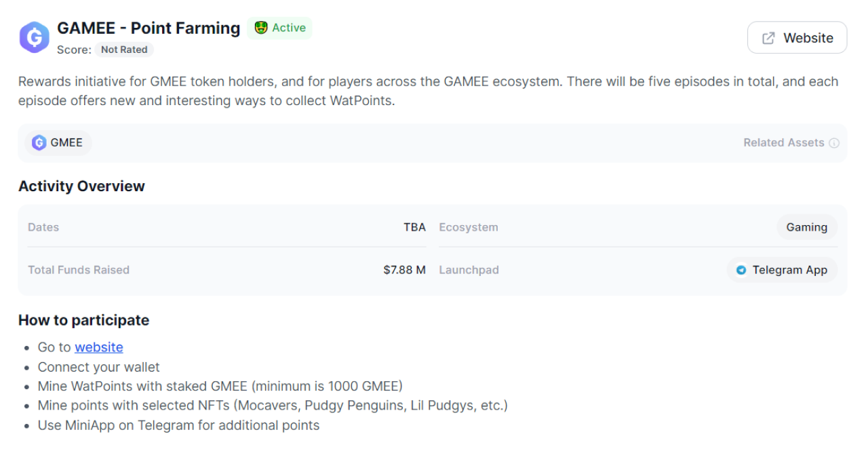Follow the blue website hyperlink
The image size is (868, 451).
(x=99, y=347)
